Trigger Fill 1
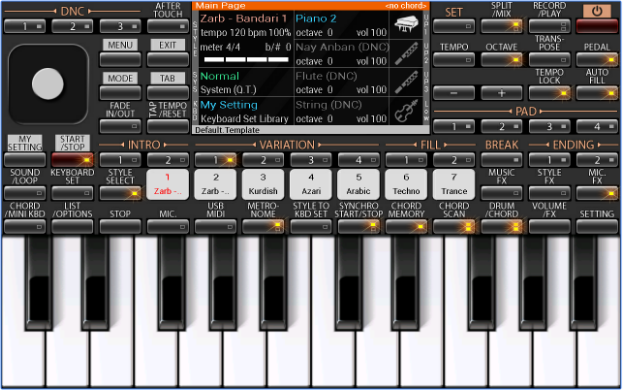Screen dimensions: 623x390 point(406,160)
